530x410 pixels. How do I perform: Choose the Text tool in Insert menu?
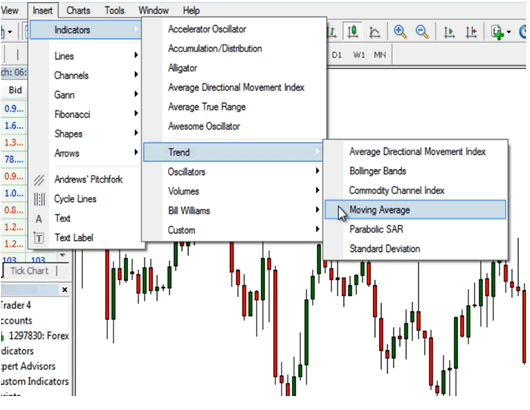(62, 218)
